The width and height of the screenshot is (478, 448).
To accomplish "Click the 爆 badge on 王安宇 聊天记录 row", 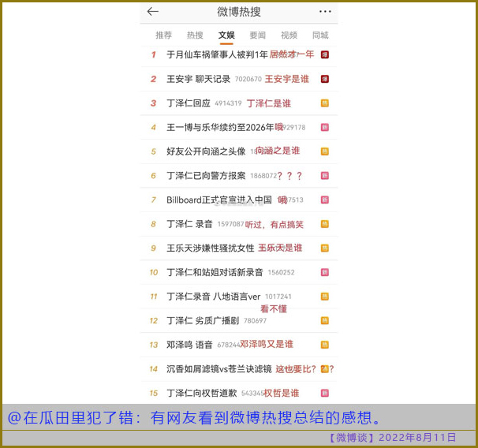I will pyautogui.click(x=325, y=79).
